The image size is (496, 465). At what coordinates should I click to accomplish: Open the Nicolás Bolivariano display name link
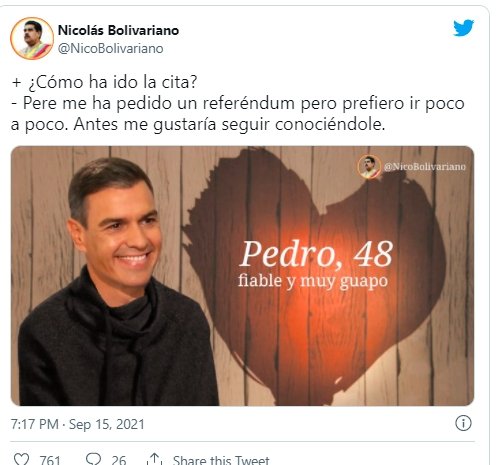point(118,30)
